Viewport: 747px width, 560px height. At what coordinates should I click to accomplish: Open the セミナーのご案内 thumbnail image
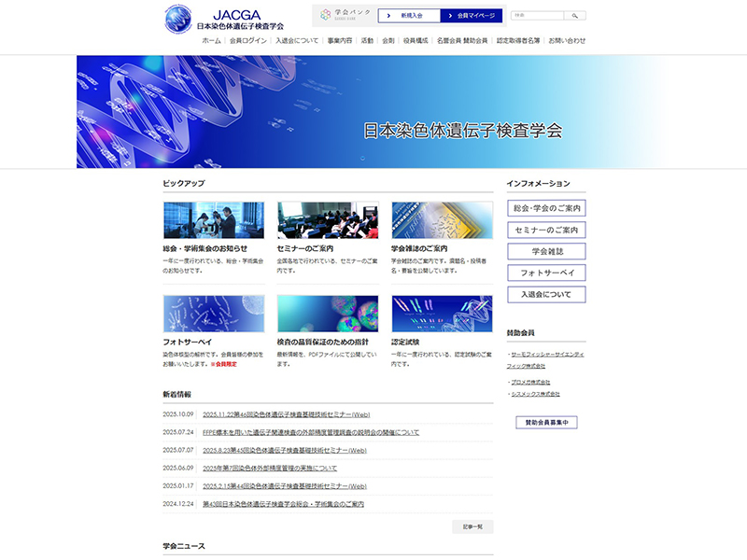click(328, 220)
